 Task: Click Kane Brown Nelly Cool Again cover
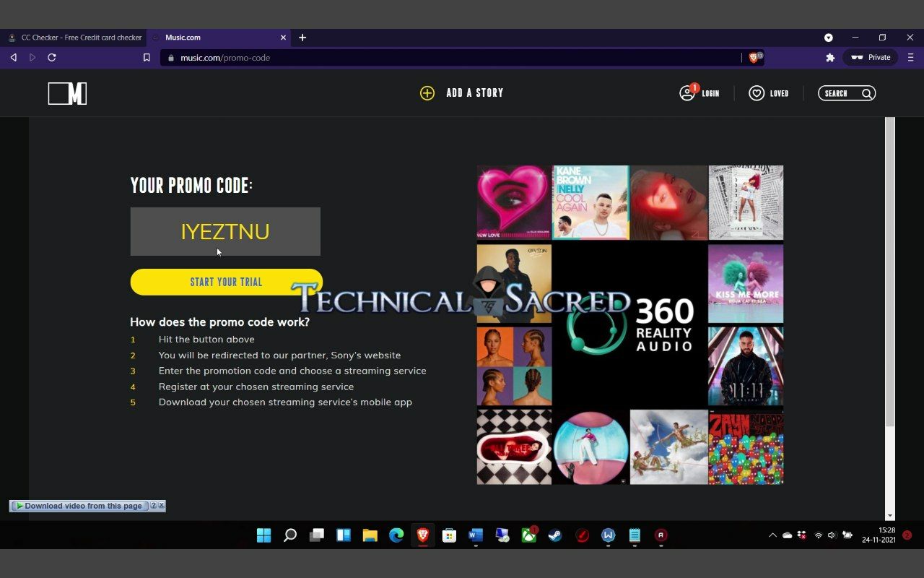tap(591, 202)
